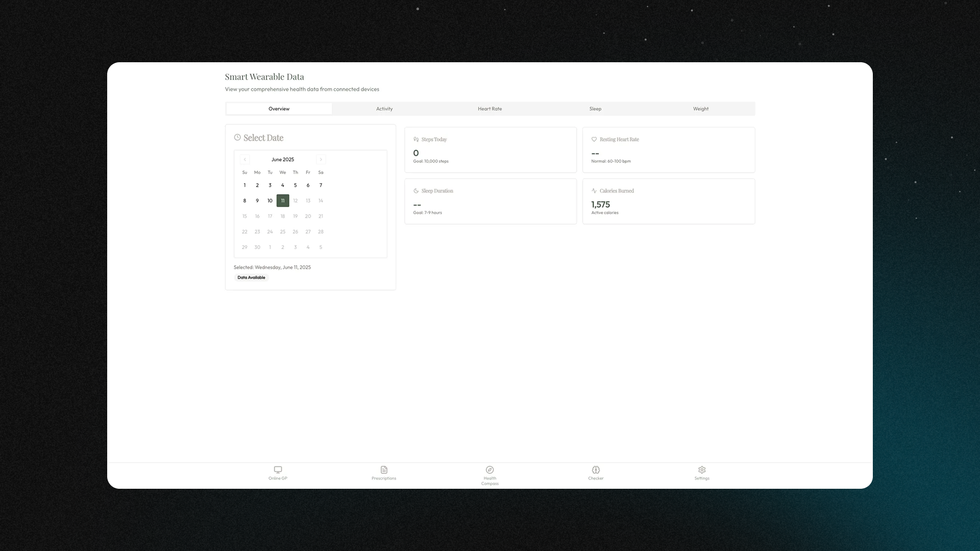Open Prescriptions document icon
Viewport: 980px width, 551px height.
[x=384, y=470]
